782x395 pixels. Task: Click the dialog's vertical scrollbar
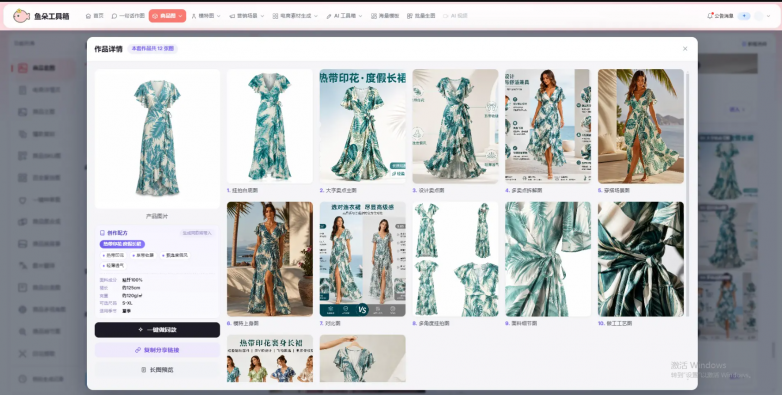(688, 195)
